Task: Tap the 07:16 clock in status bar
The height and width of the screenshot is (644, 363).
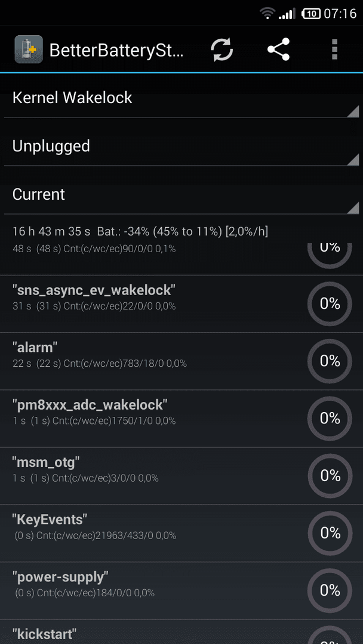Action: click(x=340, y=14)
